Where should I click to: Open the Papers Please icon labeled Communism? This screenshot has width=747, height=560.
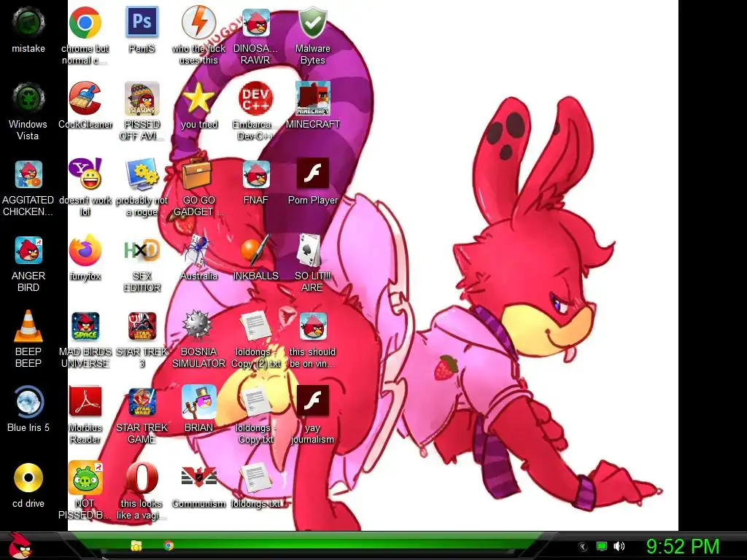click(198, 477)
